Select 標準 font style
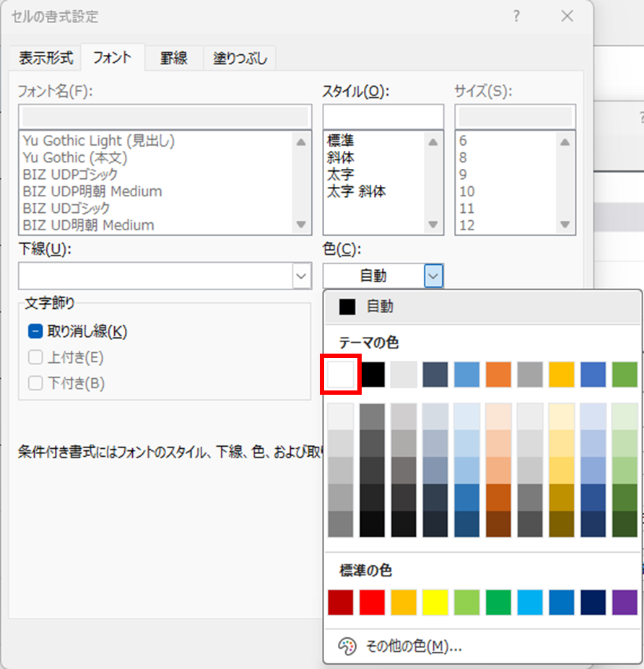This screenshot has width=644, height=669. pos(341,141)
